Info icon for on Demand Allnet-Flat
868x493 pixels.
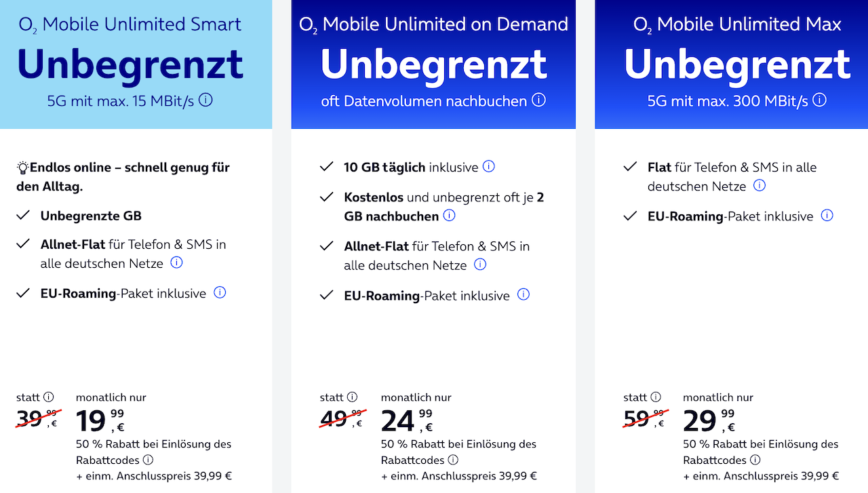(x=480, y=264)
